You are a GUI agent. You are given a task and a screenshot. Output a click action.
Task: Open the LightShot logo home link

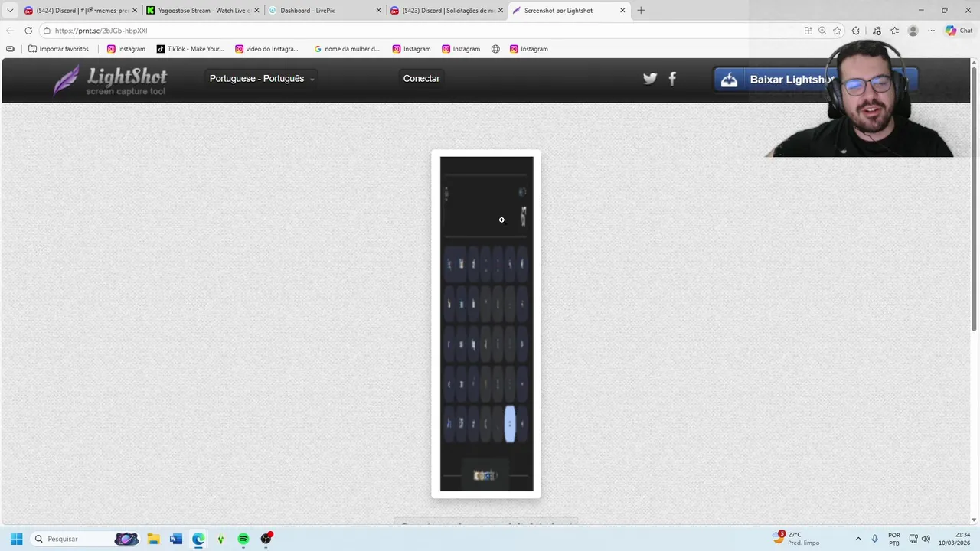click(x=110, y=80)
